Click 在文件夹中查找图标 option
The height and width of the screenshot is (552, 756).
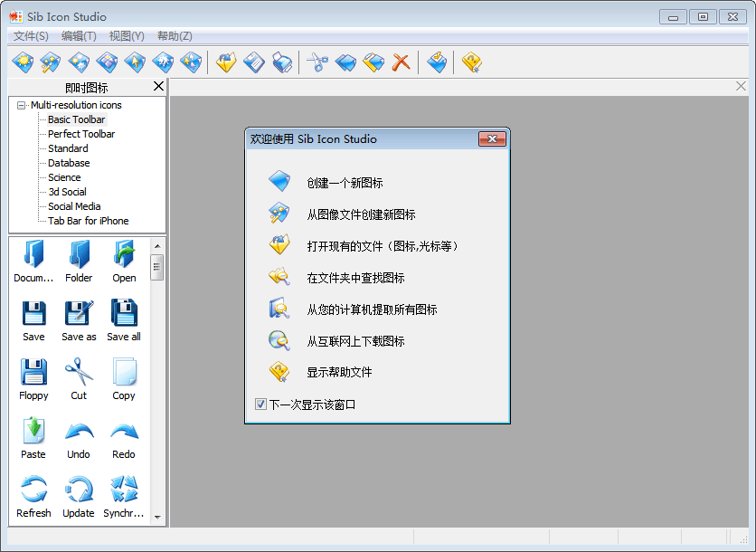pyautogui.click(x=355, y=278)
